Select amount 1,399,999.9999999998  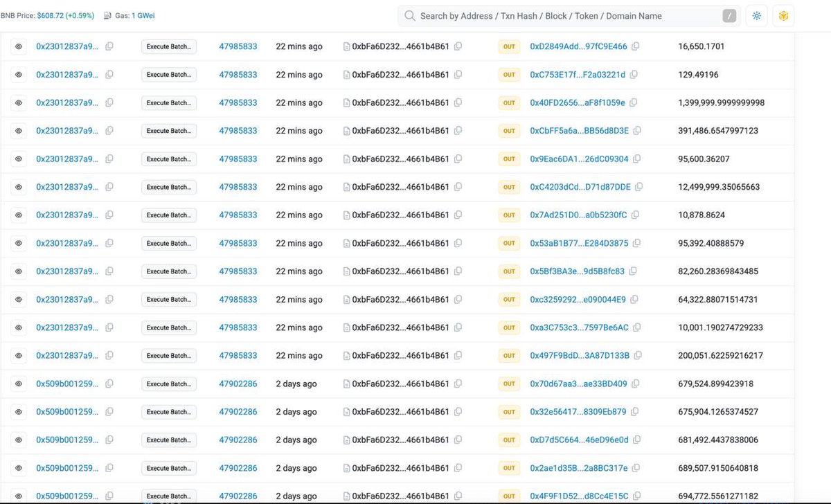(x=722, y=102)
